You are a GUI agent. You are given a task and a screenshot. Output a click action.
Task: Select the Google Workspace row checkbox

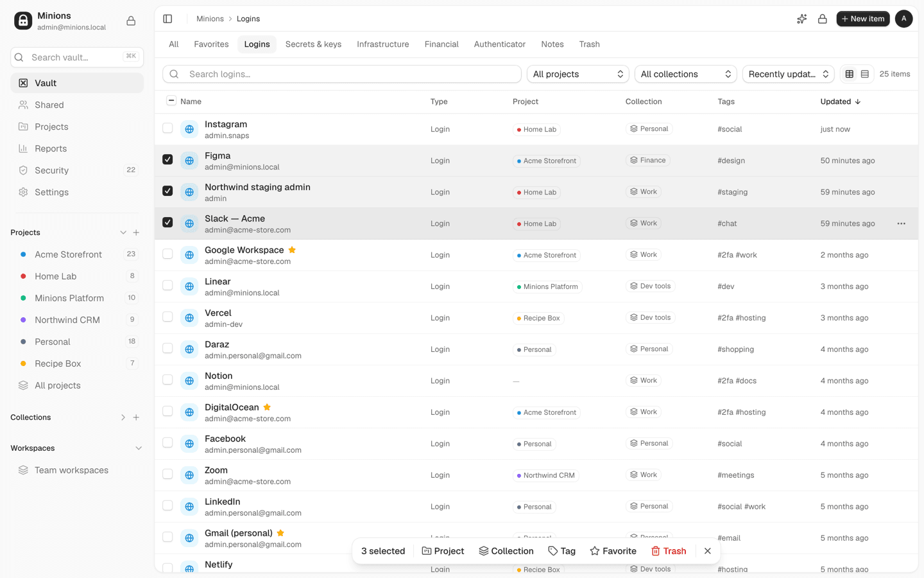(167, 254)
